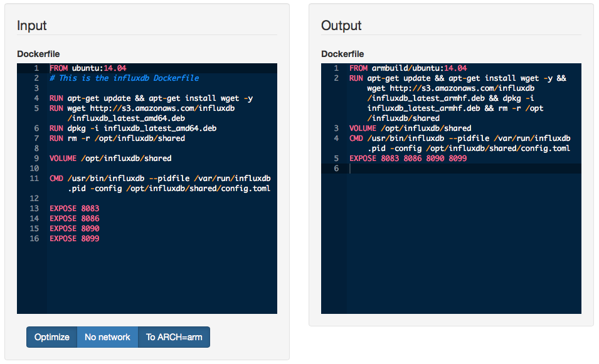Screen dimensions: 599x364
Task: Select the No network button
Action: [x=107, y=337]
